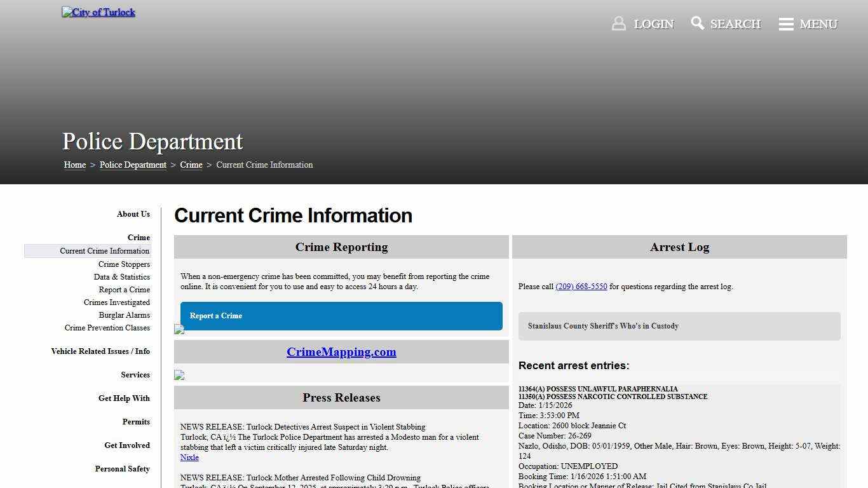This screenshot has height=488, width=868.
Task: Open the About Us section
Action: [x=133, y=214]
